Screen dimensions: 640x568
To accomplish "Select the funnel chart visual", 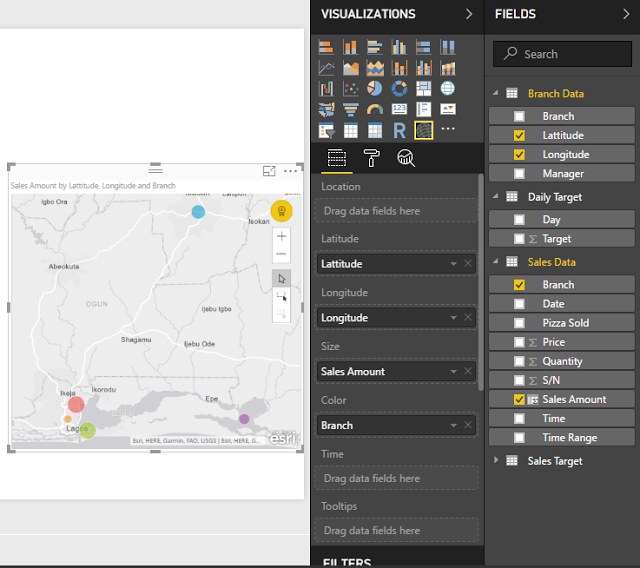I will click(x=351, y=109).
